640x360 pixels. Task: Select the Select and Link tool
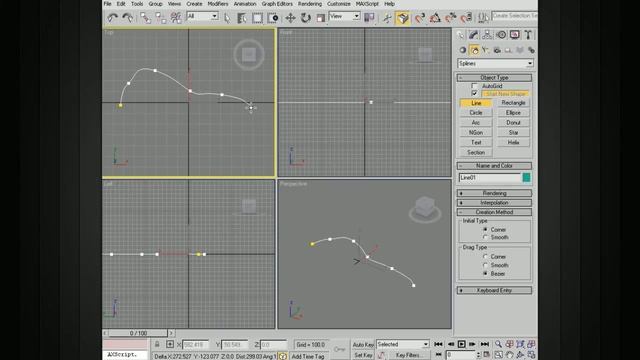tap(145, 18)
